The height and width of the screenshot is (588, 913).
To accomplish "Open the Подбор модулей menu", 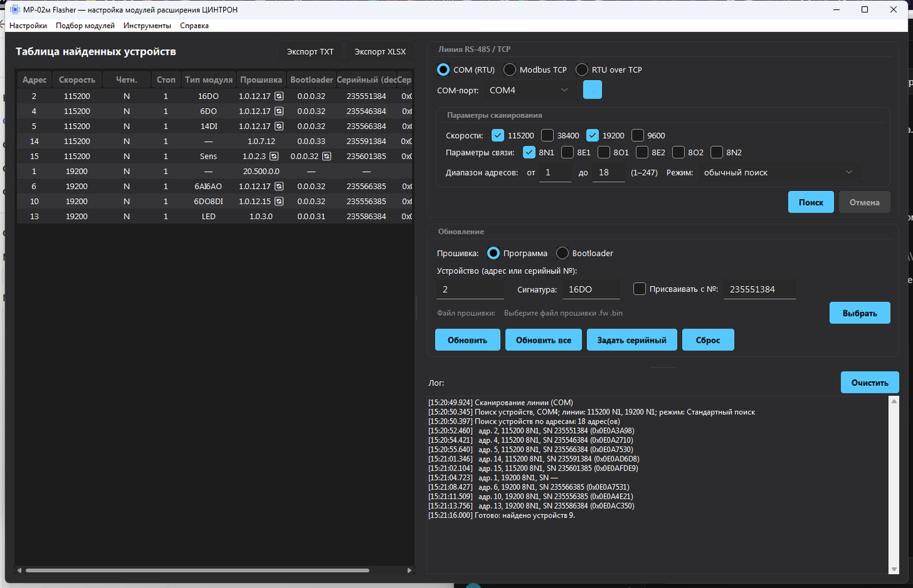I will point(85,25).
